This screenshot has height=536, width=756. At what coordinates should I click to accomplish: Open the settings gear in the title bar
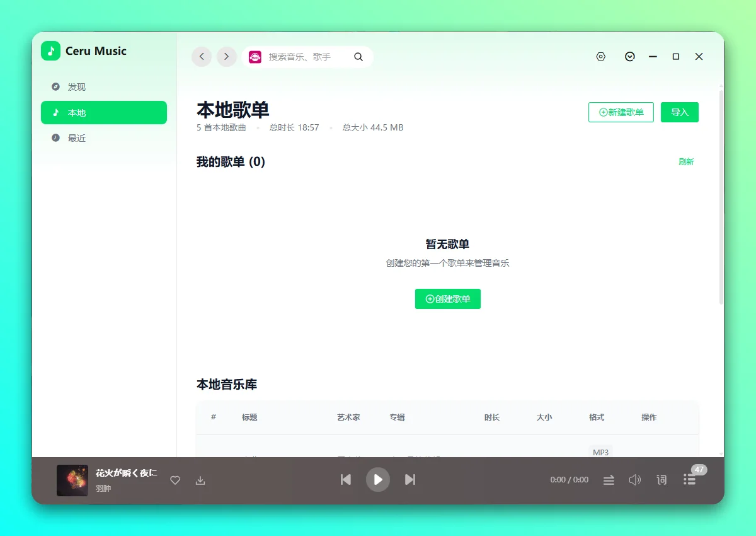tap(600, 56)
